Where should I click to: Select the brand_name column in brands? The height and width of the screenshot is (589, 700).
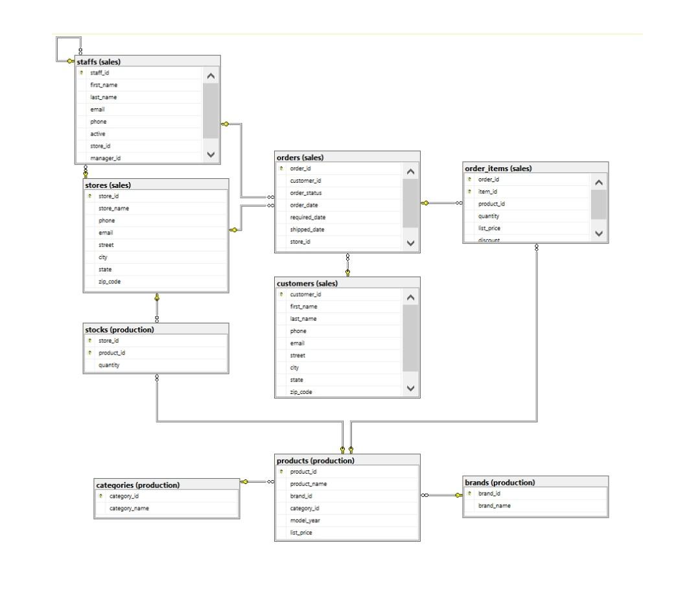pos(536,505)
